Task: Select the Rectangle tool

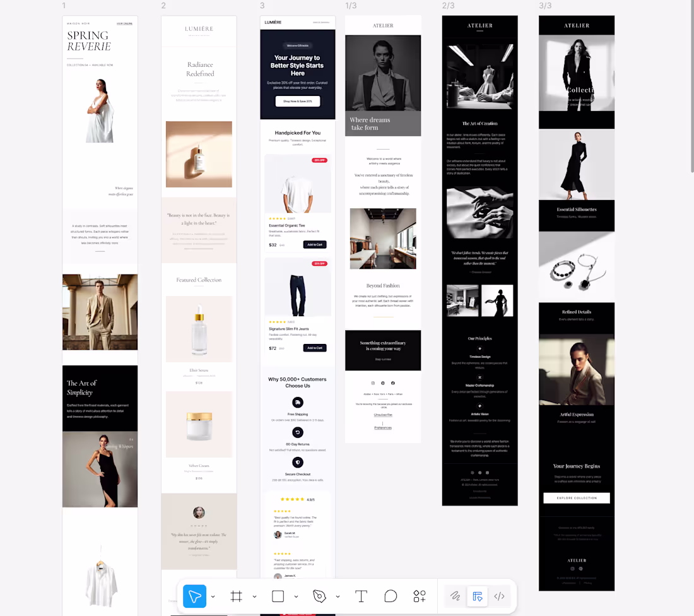Action: 277,596
